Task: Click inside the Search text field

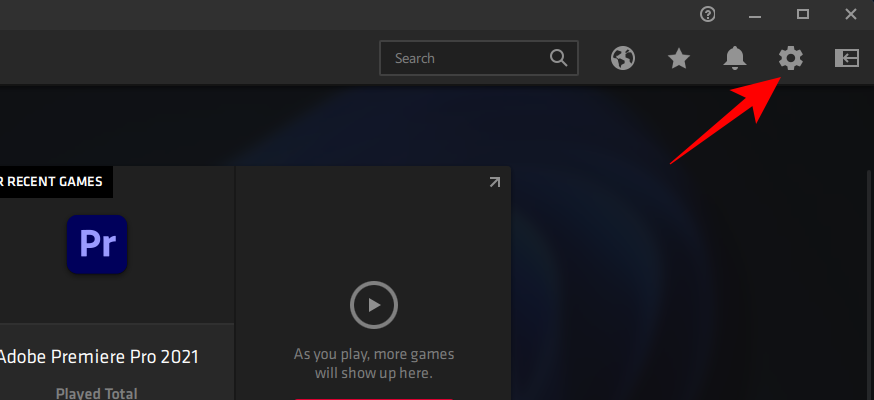Action: [479, 58]
